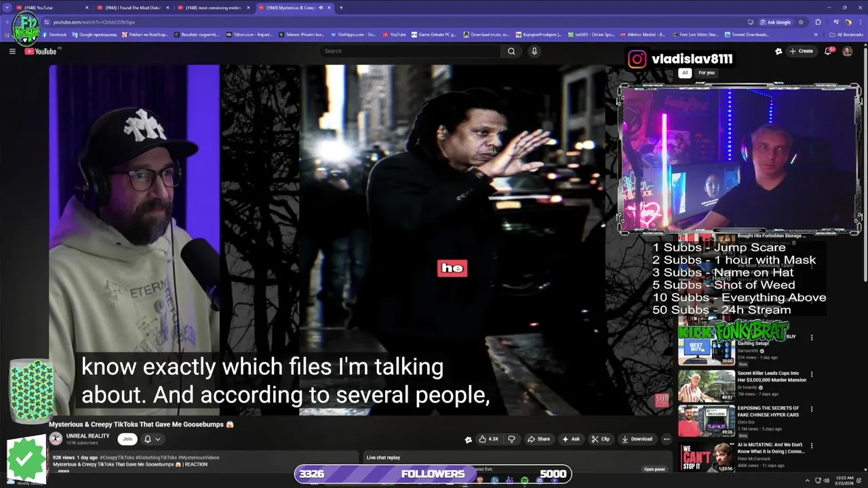Open the UNREAL REALITY channel name
Viewport: 868px width, 488px height.
[x=88, y=436]
